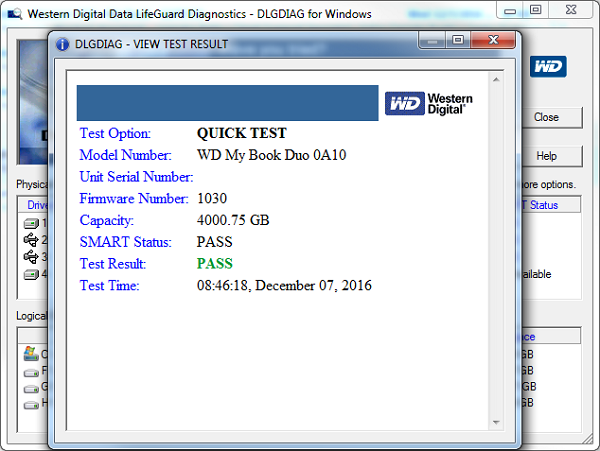Click the green PASS test result text
Screen dimensions: 600x451
[x=214, y=264]
